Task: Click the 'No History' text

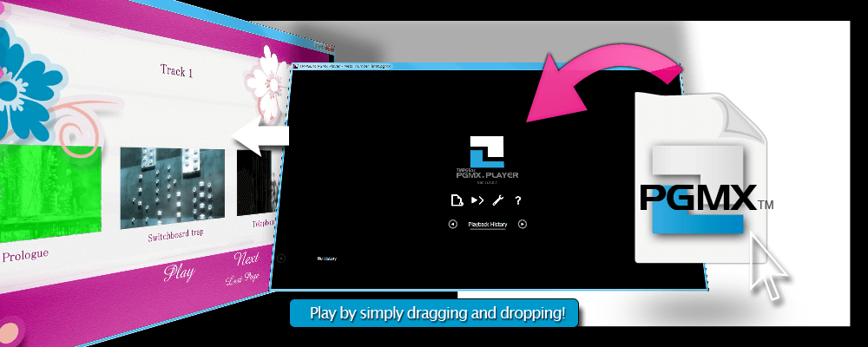Action: point(327,259)
